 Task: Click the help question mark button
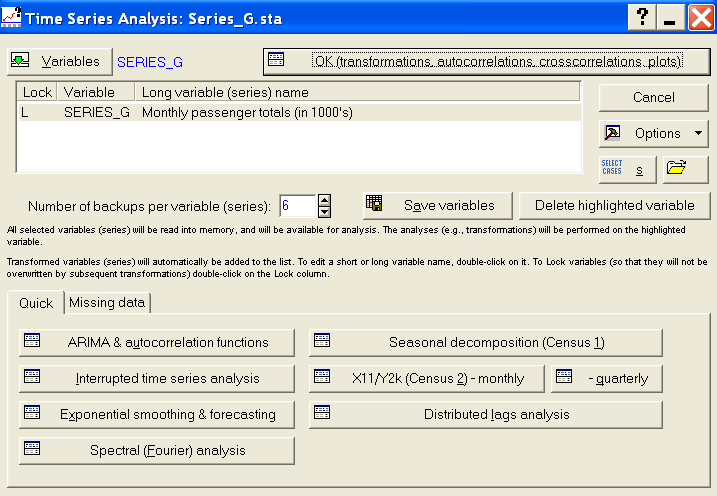click(642, 17)
